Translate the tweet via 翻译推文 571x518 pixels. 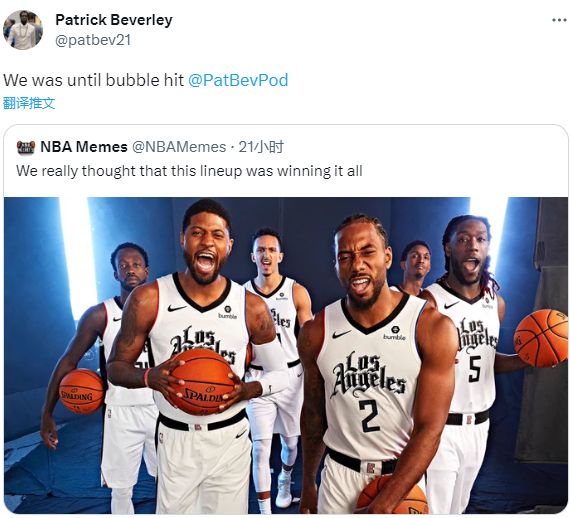point(29,103)
